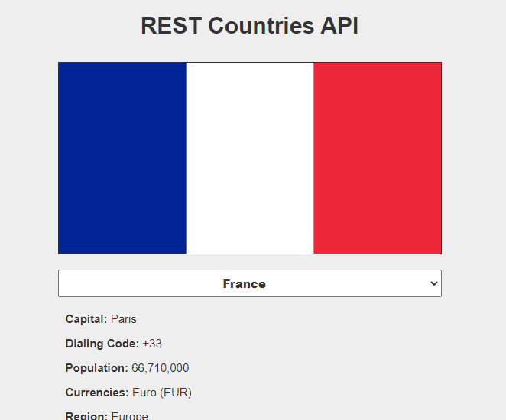Image resolution: width=506 pixels, height=420 pixels.
Task: Click the Euro (EUR) currency value
Action: 162,393
